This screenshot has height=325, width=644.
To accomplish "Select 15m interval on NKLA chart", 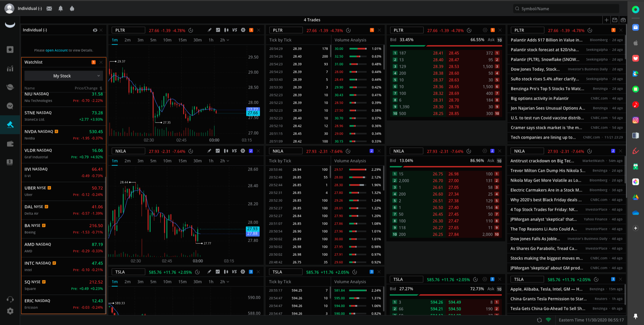I will pyautogui.click(x=182, y=161).
